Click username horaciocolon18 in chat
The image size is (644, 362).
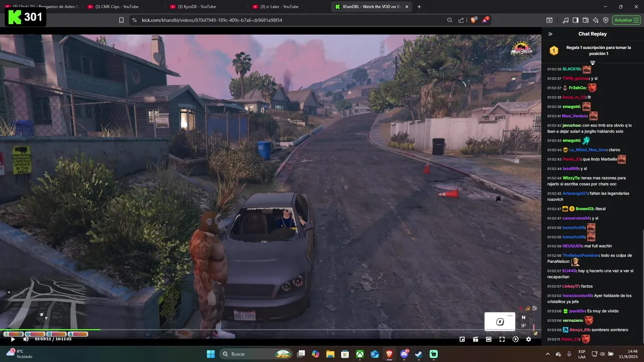(x=577, y=296)
